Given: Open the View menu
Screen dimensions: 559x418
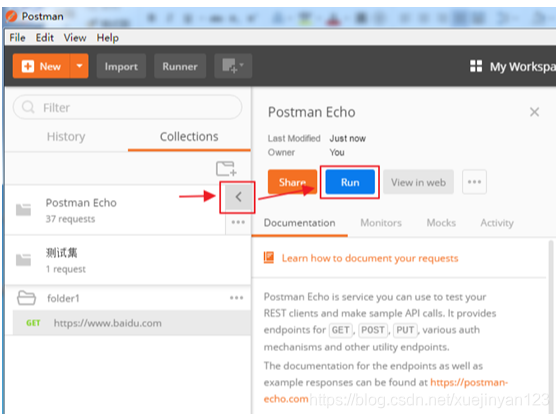Looking at the screenshot, I should (75, 37).
